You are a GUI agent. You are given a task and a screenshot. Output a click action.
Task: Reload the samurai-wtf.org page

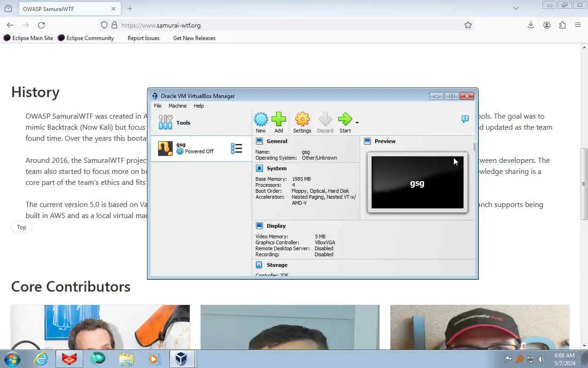tap(41, 25)
